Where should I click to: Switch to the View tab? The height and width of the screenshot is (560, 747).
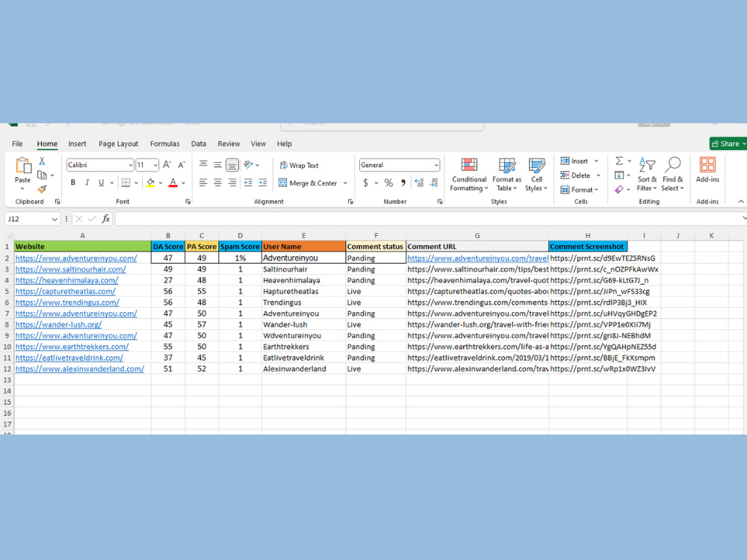point(258,144)
